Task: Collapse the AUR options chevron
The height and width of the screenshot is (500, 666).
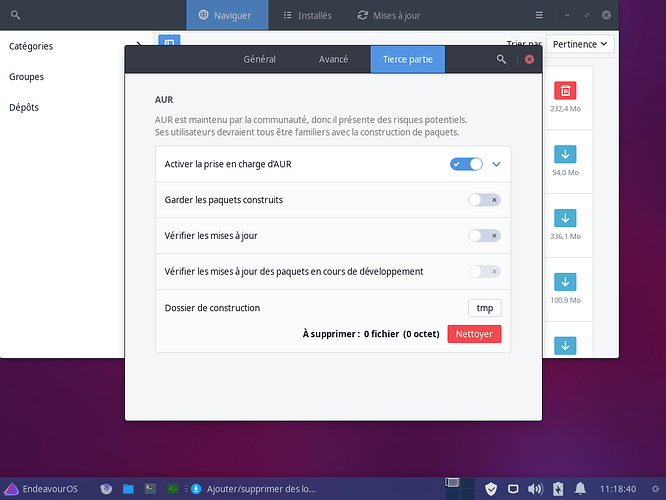Action: tap(496, 164)
